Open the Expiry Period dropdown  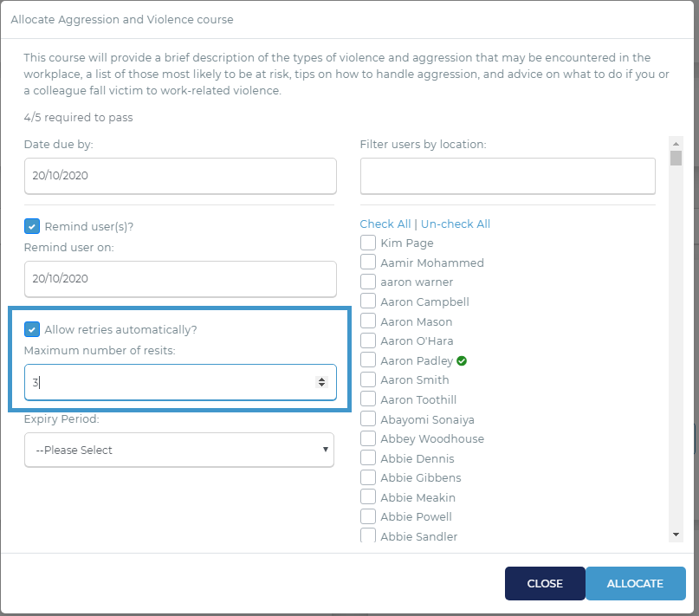pos(179,450)
